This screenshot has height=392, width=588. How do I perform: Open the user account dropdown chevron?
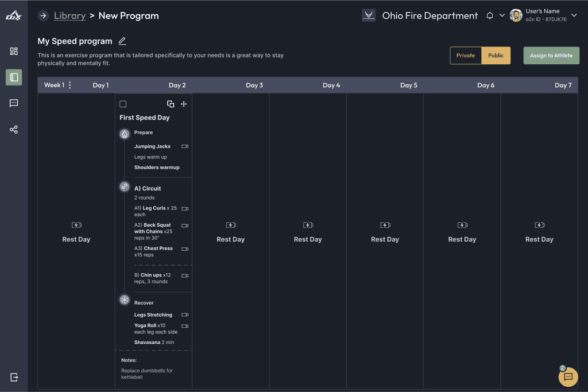coord(574,15)
